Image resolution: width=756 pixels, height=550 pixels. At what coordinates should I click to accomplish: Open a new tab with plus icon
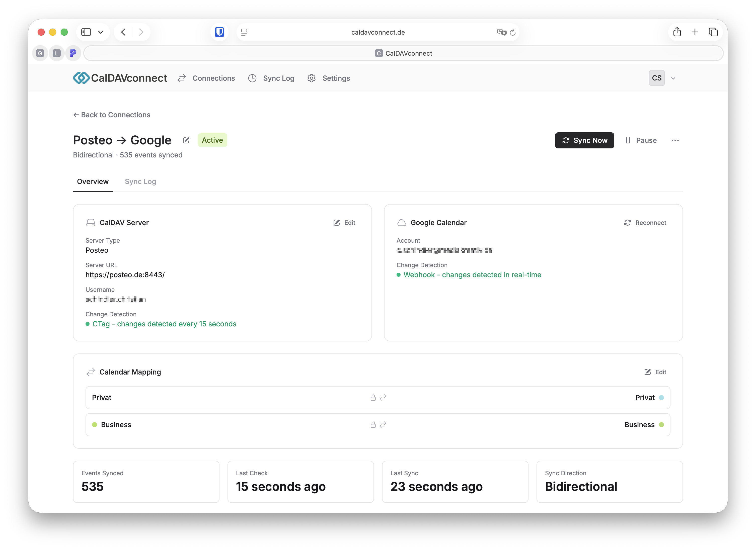(x=695, y=32)
